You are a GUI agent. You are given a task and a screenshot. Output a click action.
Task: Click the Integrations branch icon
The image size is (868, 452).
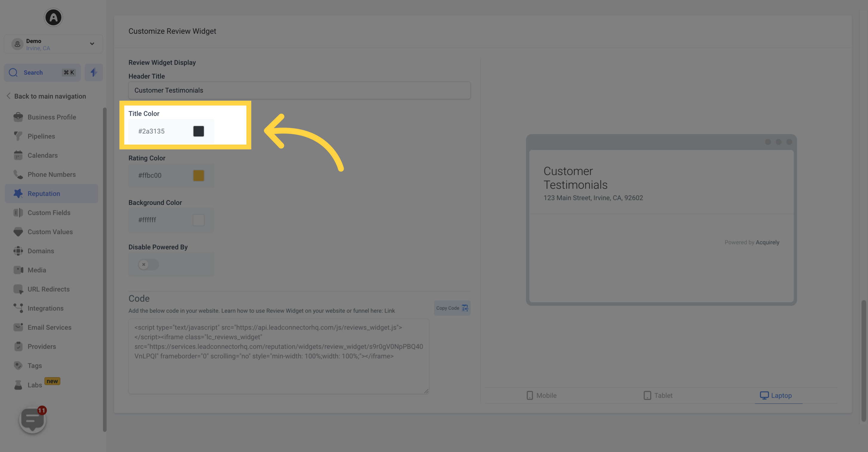(18, 308)
